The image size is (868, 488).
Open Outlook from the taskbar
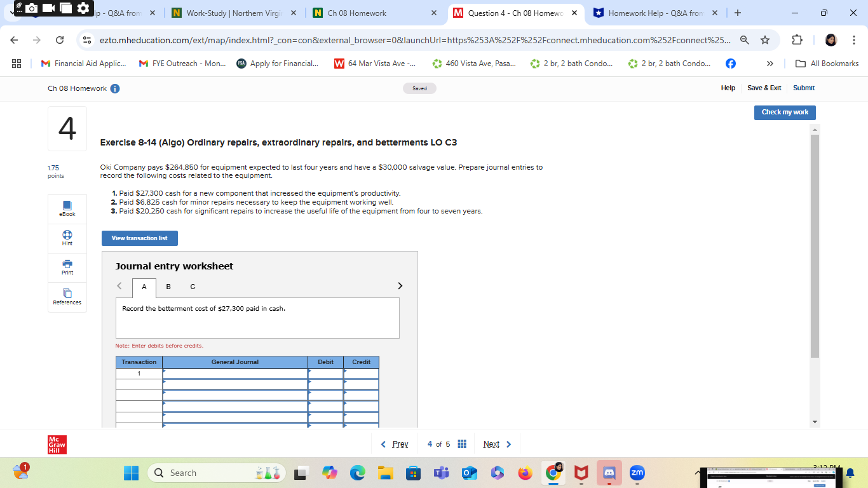[469, 473]
